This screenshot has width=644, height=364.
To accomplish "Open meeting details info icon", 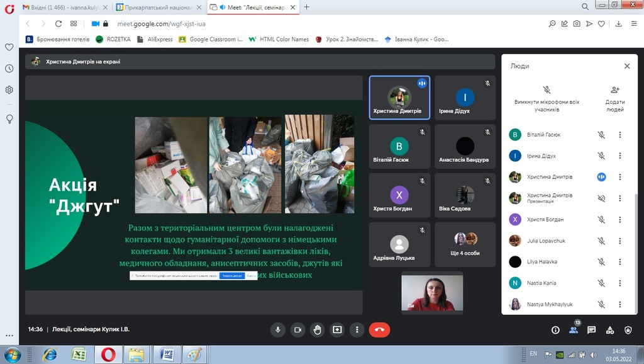I will (x=555, y=329).
